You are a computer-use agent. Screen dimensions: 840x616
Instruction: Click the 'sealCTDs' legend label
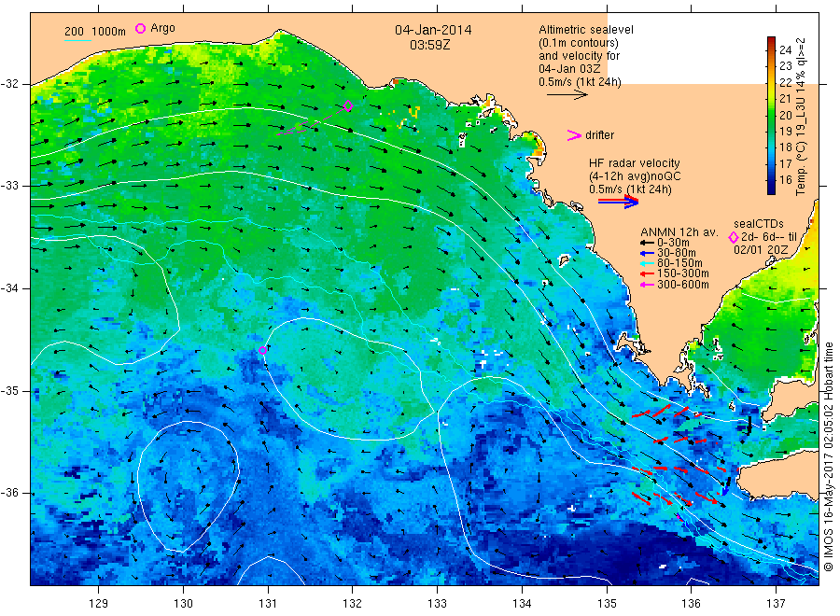click(x=759, y=224)
